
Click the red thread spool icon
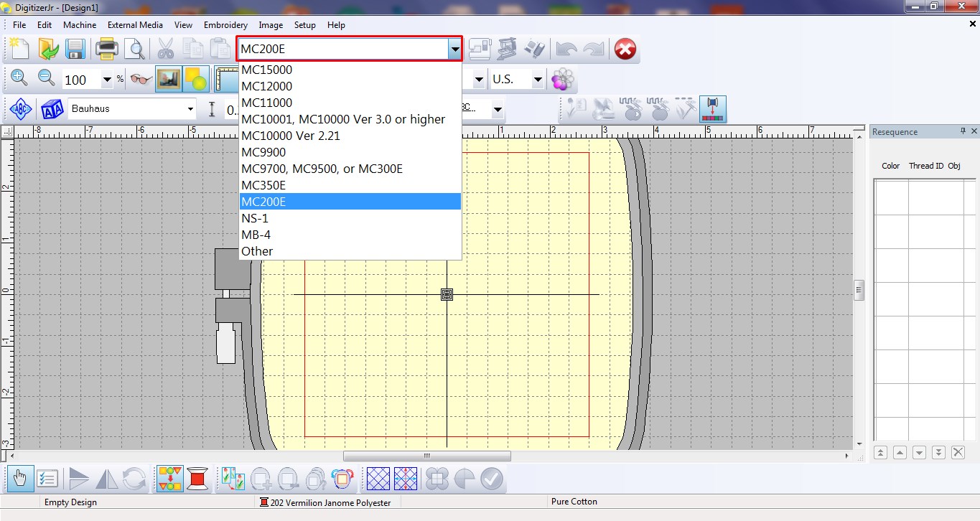point(197,479)
